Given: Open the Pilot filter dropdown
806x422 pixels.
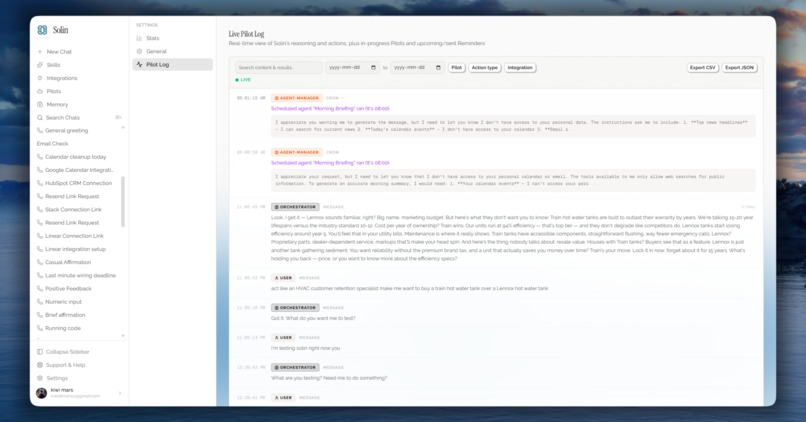Looking at the screenshot, I should [x=456, y=68].
